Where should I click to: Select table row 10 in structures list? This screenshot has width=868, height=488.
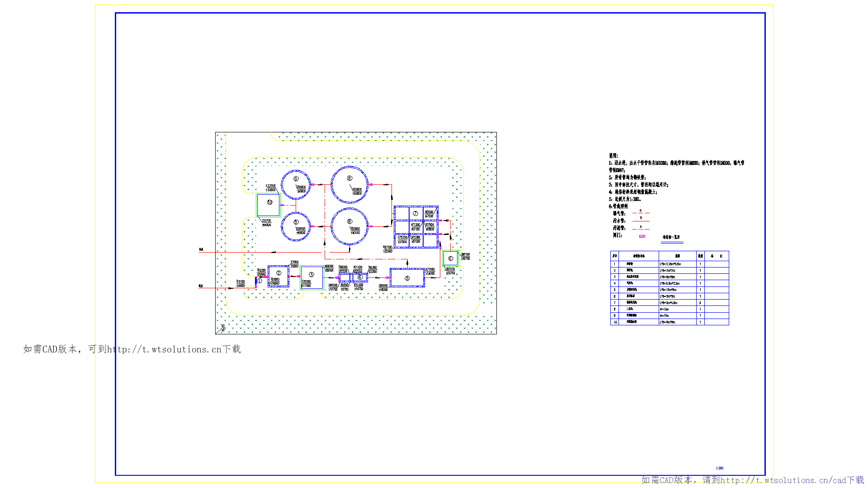pyautogui.click(x=669, y=322)
